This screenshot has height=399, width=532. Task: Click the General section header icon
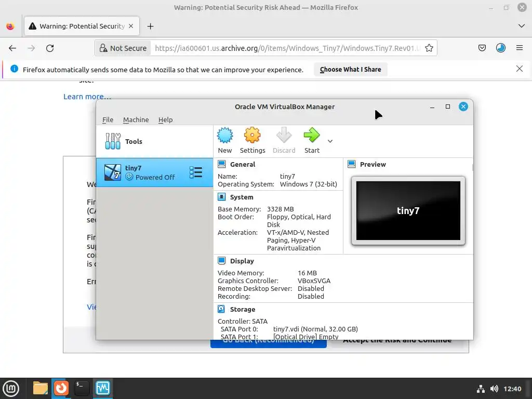pyautogui.click(x=221, y=164)
